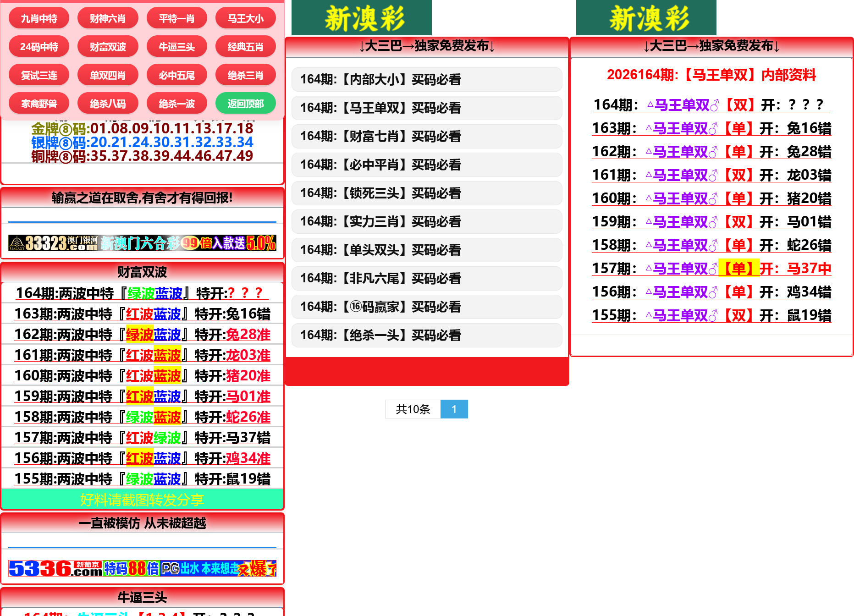Jump to the 财富双波 section button

[108, 47]
